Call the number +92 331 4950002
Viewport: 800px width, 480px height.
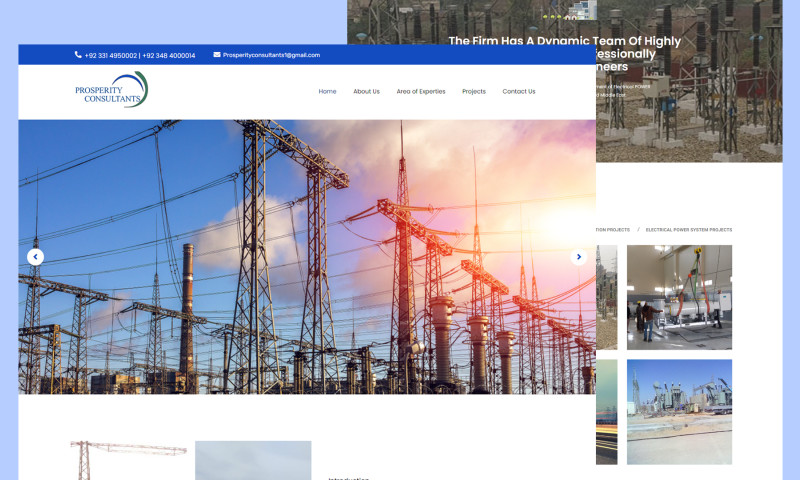[x=111, y=55]
